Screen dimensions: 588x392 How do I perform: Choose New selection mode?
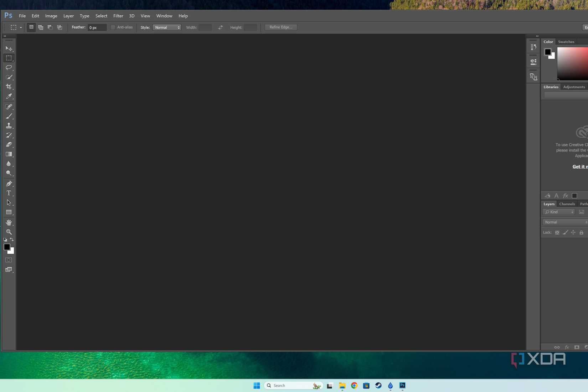coord(31,27)
